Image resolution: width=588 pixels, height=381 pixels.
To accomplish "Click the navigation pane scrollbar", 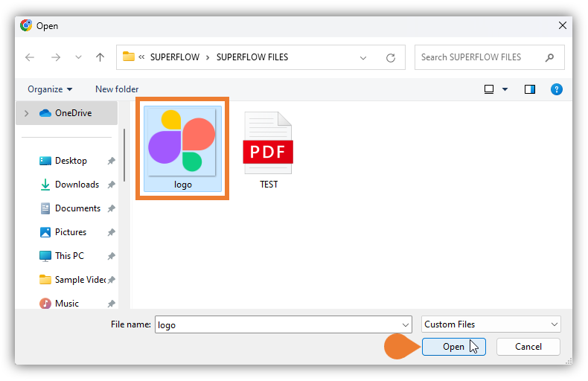I will 124,156.
